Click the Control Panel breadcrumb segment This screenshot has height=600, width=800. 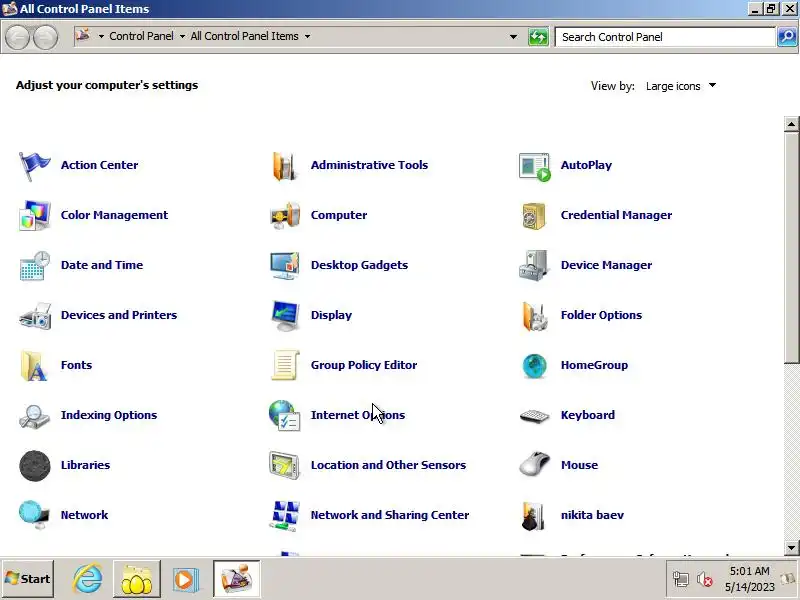tap(141, 36)
